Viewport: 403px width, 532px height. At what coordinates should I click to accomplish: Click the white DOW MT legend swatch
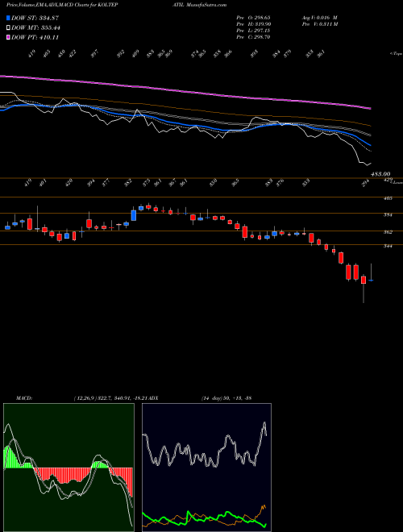coord(8,27)
